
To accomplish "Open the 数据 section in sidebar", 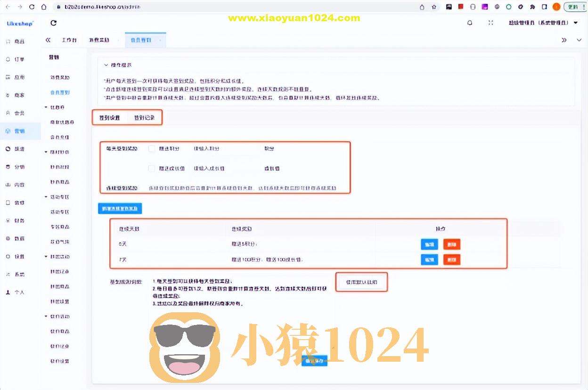I will click(19, 238).
